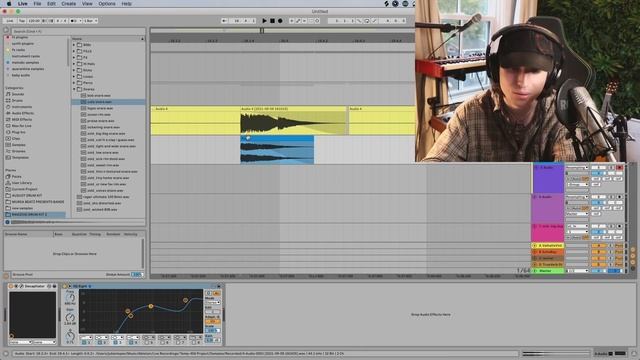Stop playback with the Stop button
The width and height of the screenshot is (640, 360).
272,21
